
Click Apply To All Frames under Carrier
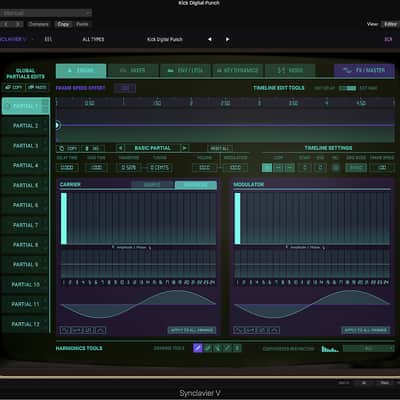click(192, 330)
